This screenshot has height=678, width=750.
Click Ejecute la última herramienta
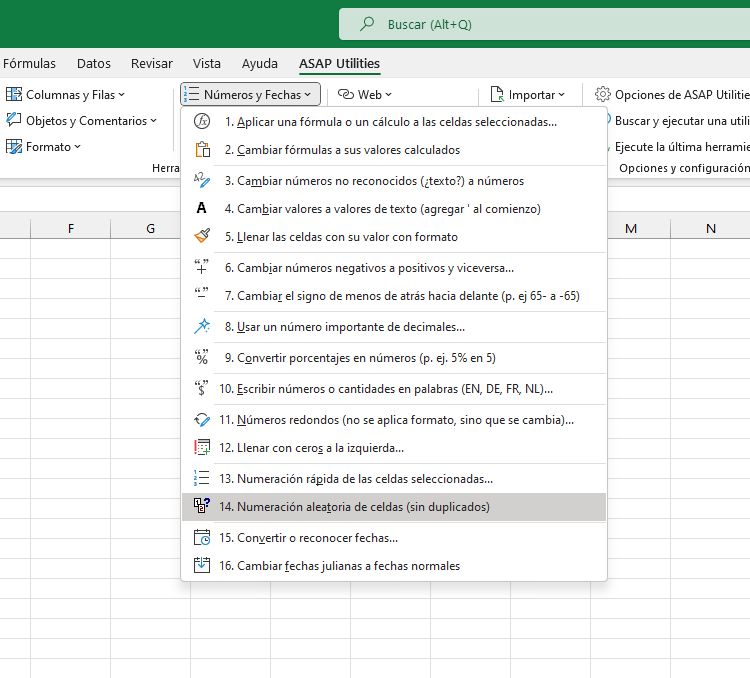pyautogui.click(x=682, y=146)
